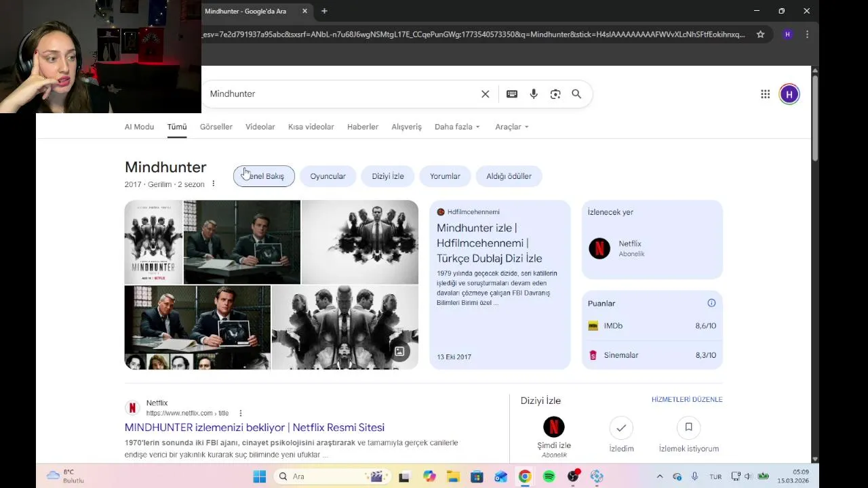Click the Puanlar info icon
Image resolution: width=868 pixels, height=488 pixels.
711,303
